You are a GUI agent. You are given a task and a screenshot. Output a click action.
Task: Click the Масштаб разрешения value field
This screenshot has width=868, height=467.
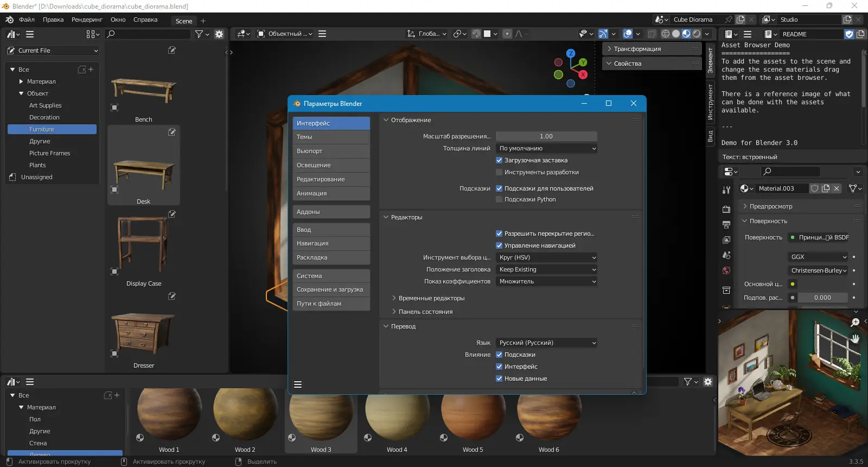tap(546, 136)
